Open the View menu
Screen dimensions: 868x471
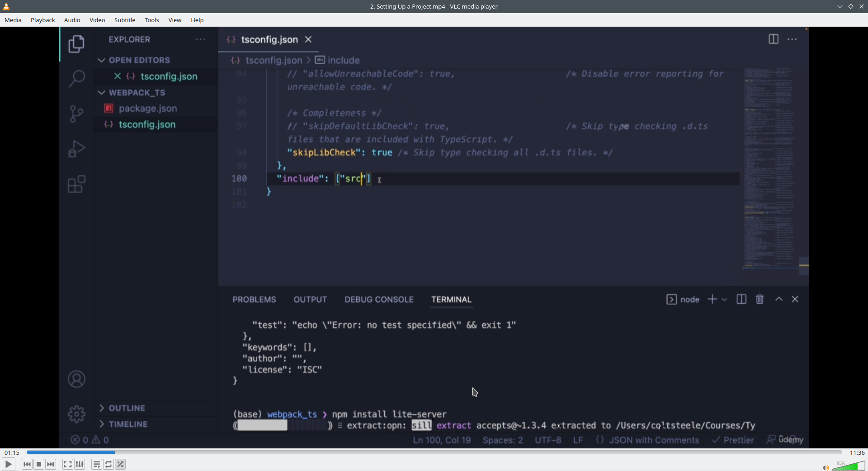coord(175,20)
